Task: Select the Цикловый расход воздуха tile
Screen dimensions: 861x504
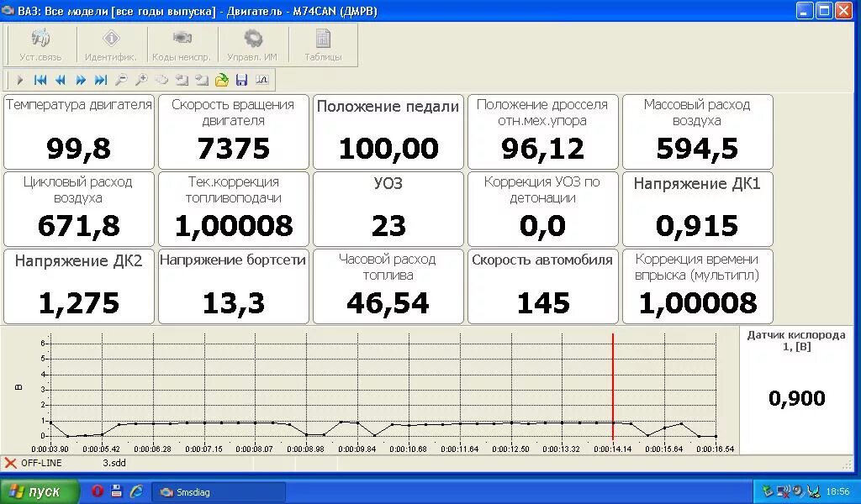Action: (x=79, y=209)
